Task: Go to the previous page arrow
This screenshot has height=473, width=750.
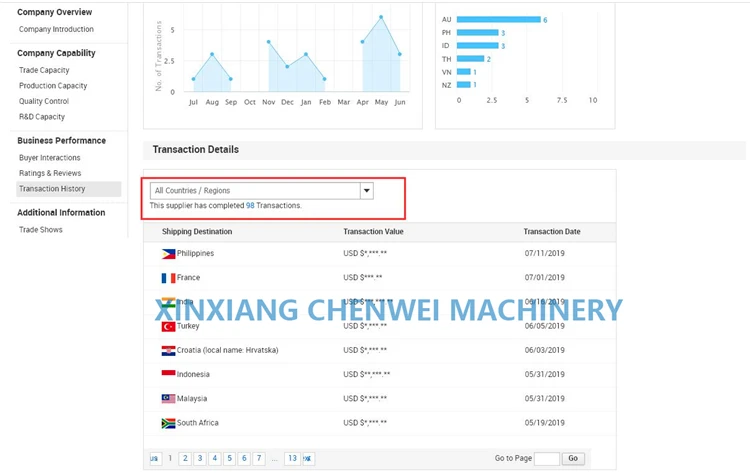Action: (x=154, y=459)
